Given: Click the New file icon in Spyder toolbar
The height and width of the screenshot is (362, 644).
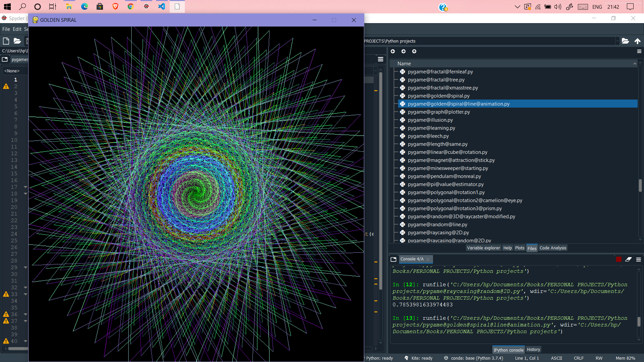Looking at the screenshot, I should 6,41.
